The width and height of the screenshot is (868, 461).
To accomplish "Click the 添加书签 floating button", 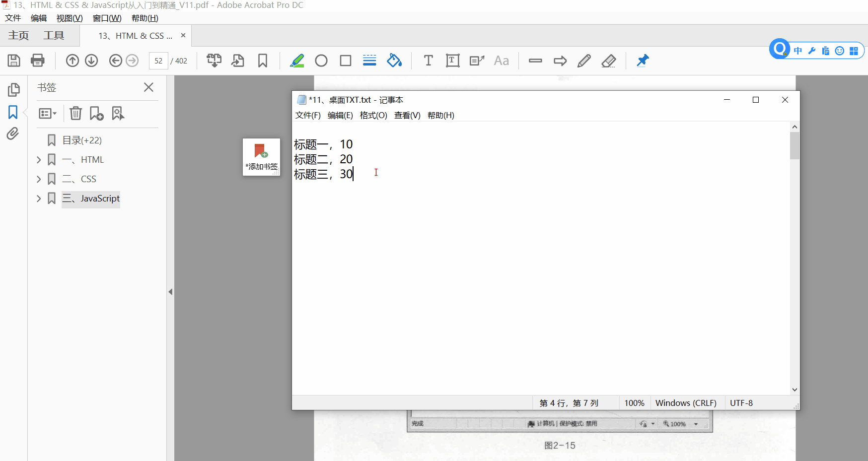I will click(x=261, y=157).
